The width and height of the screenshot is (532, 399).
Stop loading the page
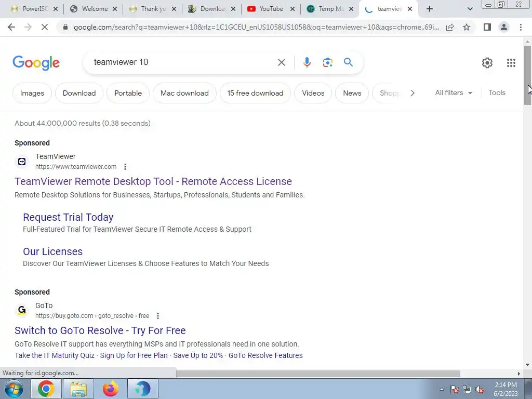tap(45, 27)
